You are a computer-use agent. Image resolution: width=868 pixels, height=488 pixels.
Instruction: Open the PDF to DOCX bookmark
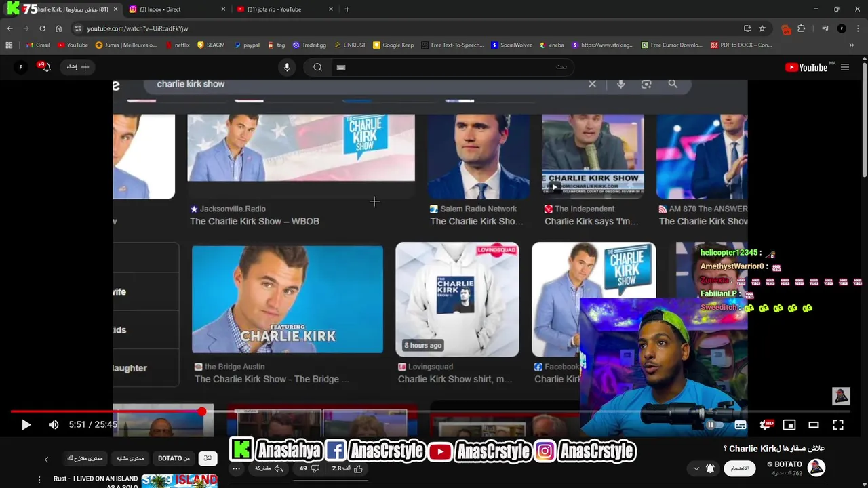tap(741, 45)
